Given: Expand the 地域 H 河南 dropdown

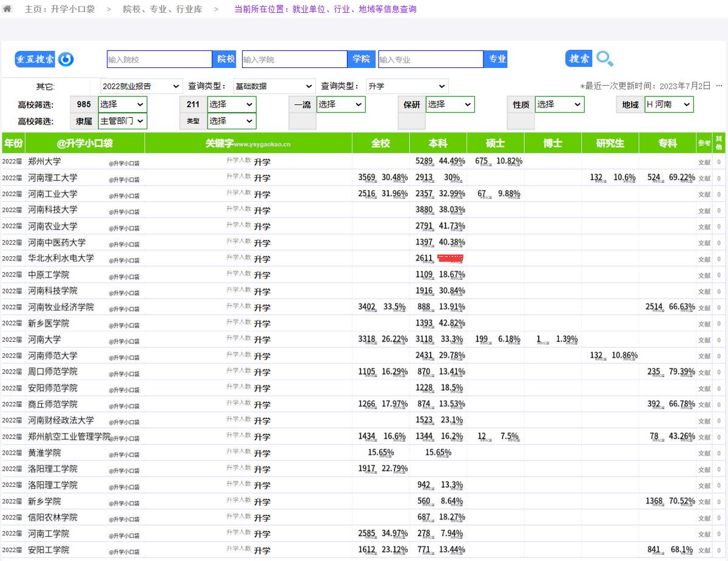Looking at the screenshot, I should coord(669,104).
